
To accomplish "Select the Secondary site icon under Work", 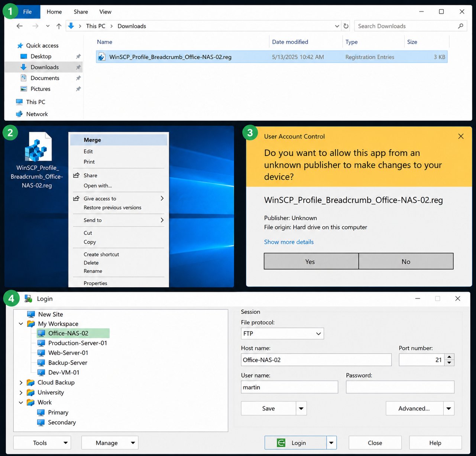I will click(x=41, y=423).
